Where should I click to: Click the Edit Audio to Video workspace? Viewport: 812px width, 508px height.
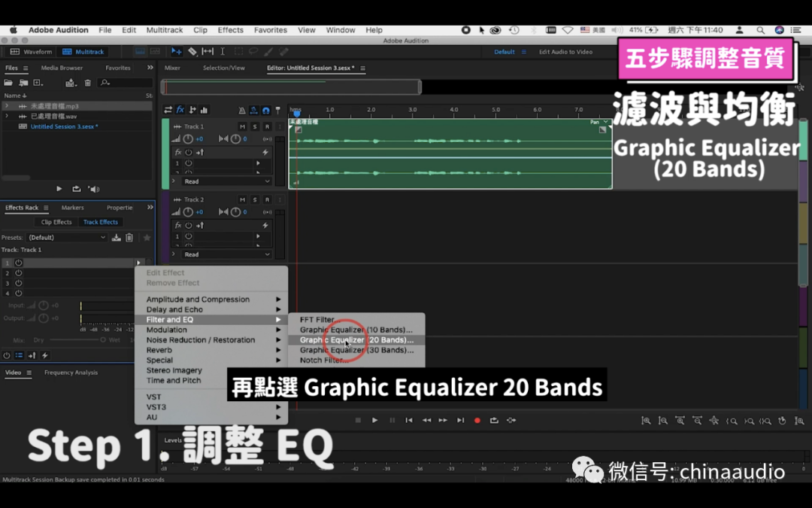pyautogui.click(x=565, y=52)
